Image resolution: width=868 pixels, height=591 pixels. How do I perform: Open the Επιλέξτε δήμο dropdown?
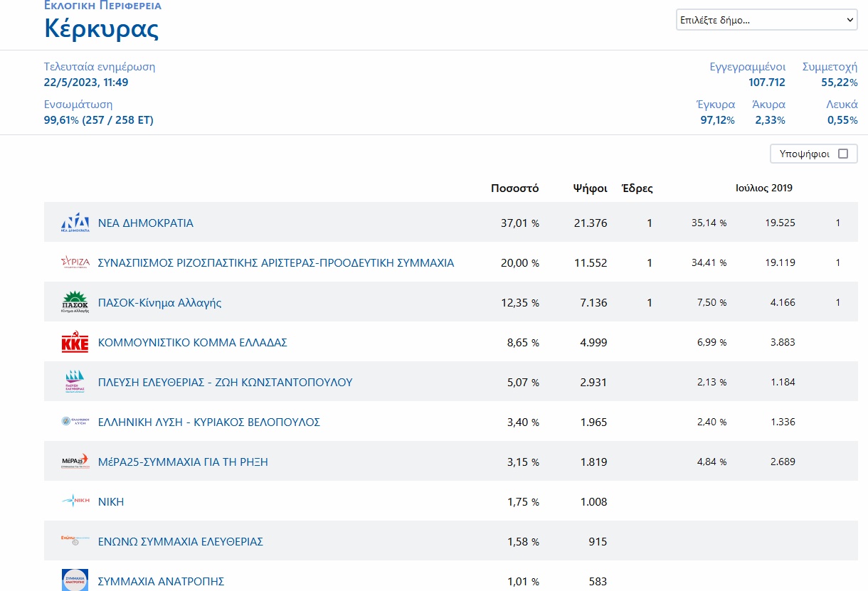766,21
